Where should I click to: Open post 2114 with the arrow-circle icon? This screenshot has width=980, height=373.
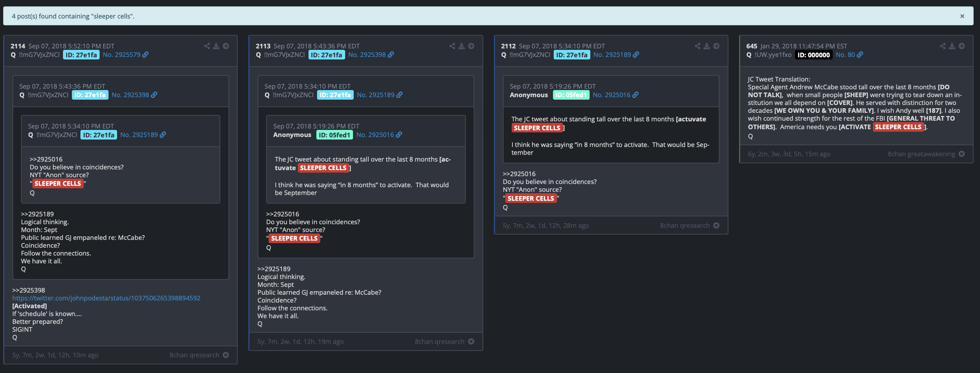(x=226, y=46)
